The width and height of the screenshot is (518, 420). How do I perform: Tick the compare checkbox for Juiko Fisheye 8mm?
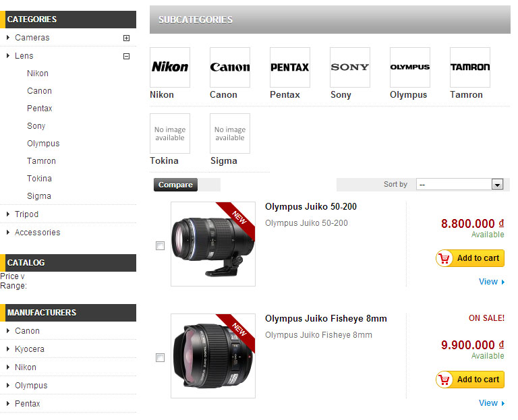pyautogui.click(x=161, y=357)
